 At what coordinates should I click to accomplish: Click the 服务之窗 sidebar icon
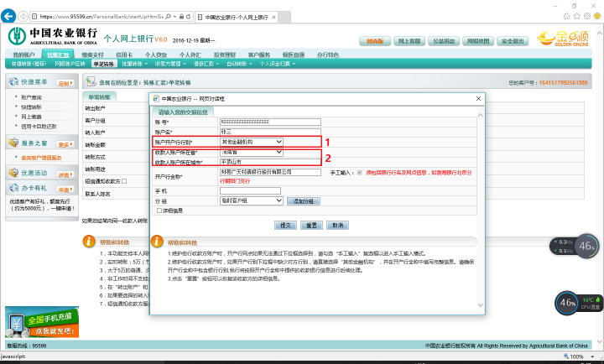click(12, 143)
